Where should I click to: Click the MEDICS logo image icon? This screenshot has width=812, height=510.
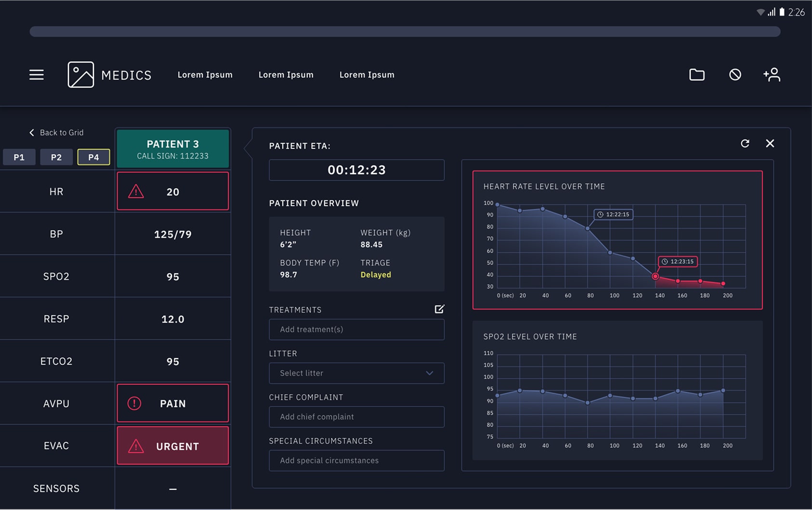pos(80,75)
